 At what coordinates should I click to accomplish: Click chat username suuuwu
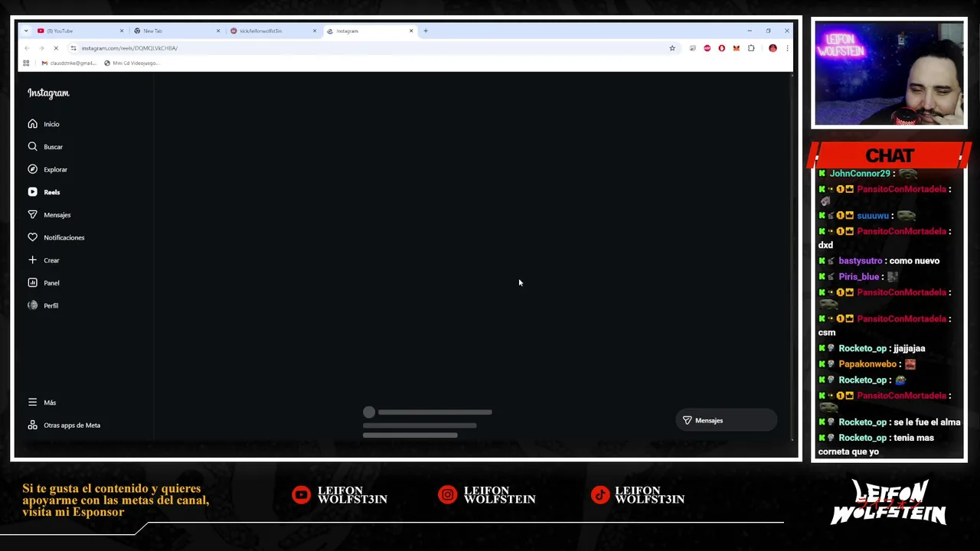[873, 216]
